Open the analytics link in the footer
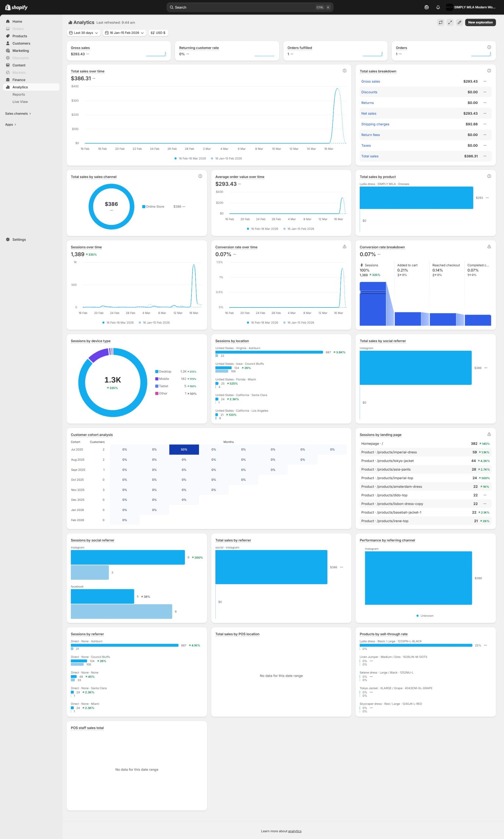This screenshot has width=504, height=839. [x=295, y=831]
